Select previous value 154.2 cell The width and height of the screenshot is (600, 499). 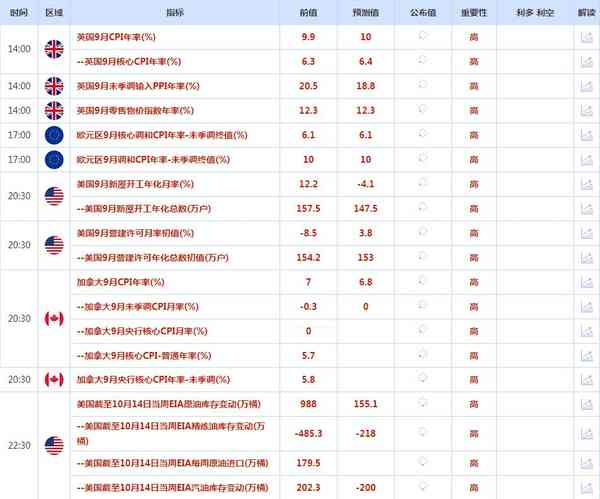(308, 258)
